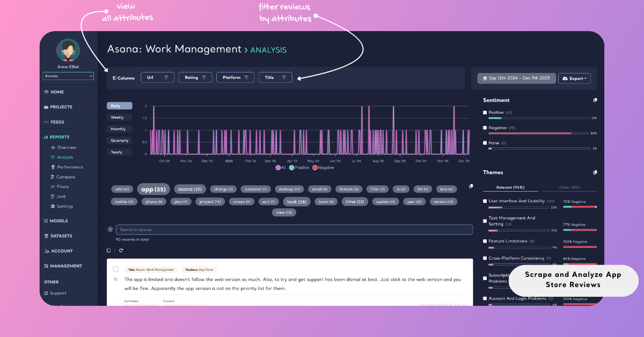Open Datasets in the sidebar
Viewport: 644px width, 337px height.
(x=58, y=236)
